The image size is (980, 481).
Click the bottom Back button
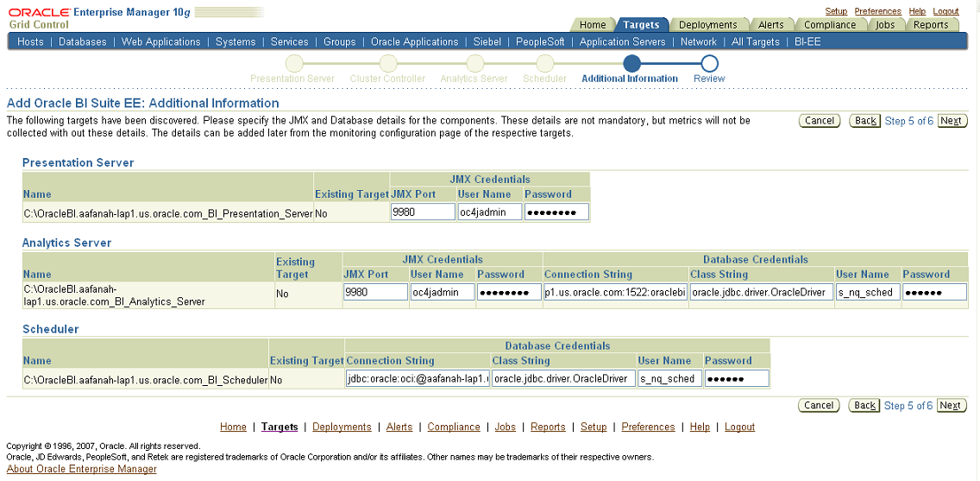coord(864,405)
